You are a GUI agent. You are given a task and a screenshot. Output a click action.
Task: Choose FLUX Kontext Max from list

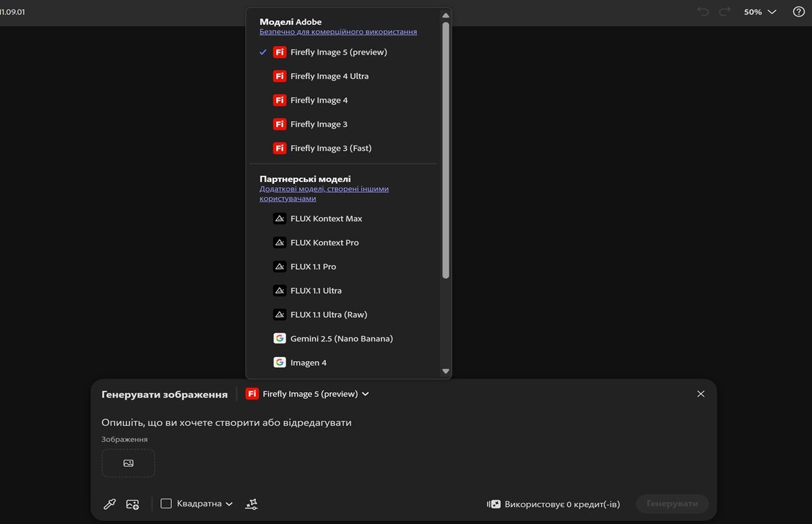click(x=325, y=219)
